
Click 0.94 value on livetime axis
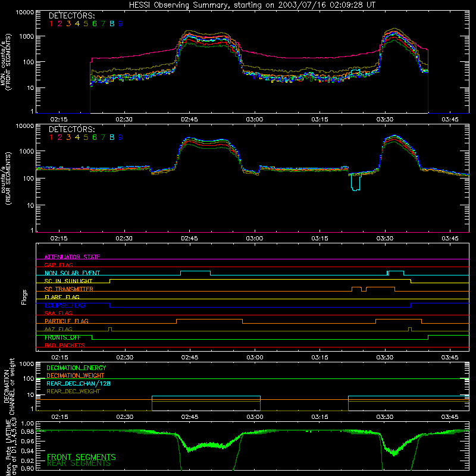(27, 451)
